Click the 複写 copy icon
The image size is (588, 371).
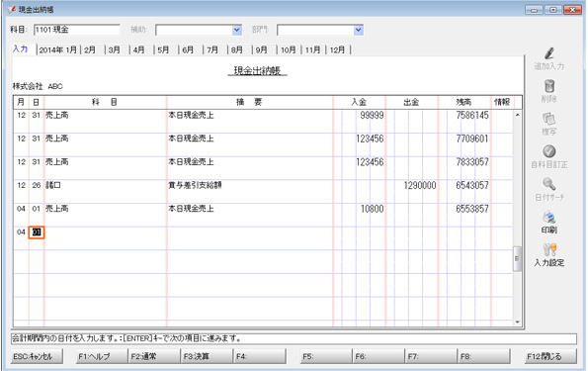tap(549, 119)
